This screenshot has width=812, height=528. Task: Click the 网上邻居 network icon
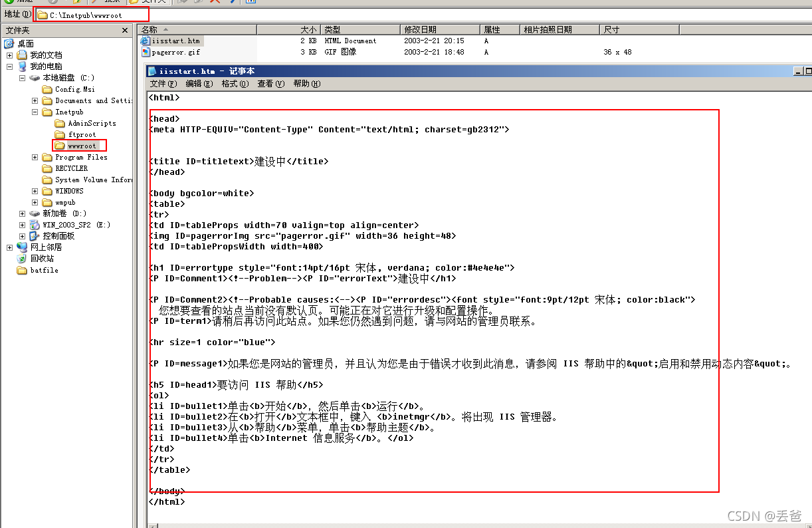coord(22,247)
